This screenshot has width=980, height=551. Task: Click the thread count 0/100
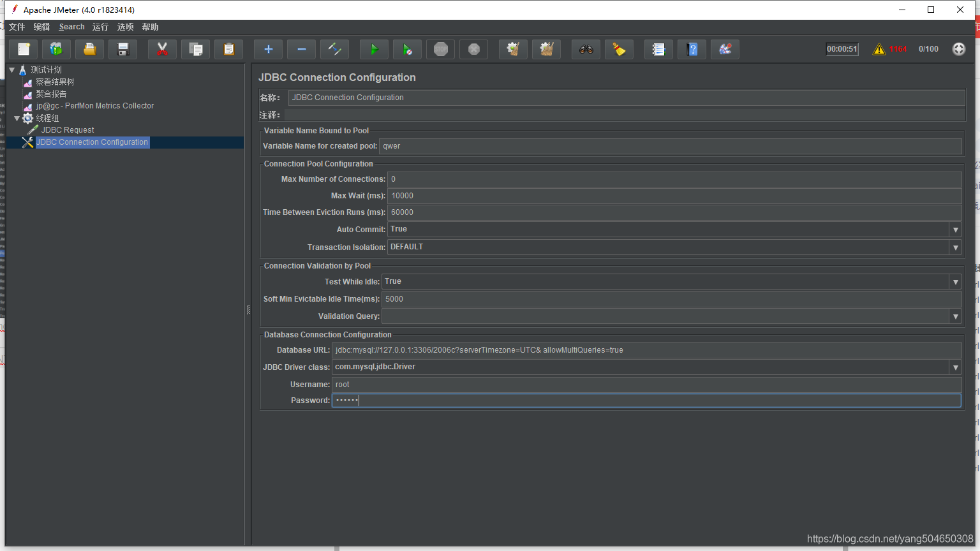pos(928,49)
